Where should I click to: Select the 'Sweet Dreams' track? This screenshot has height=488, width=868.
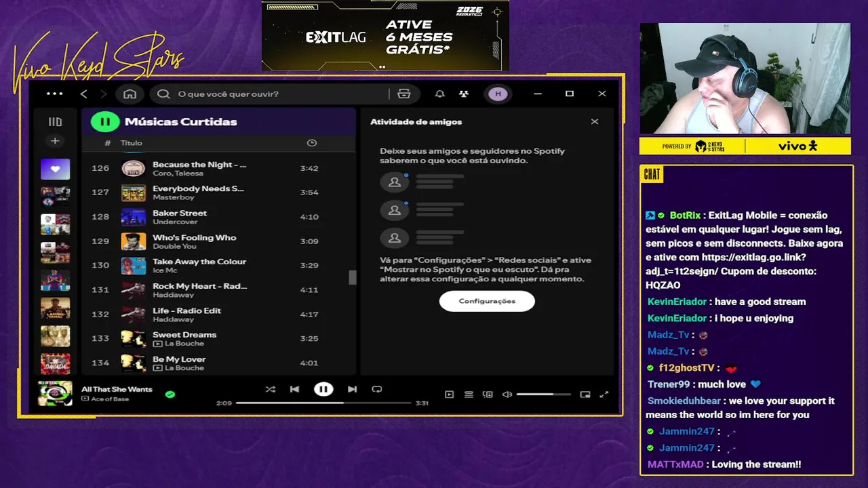218,338
